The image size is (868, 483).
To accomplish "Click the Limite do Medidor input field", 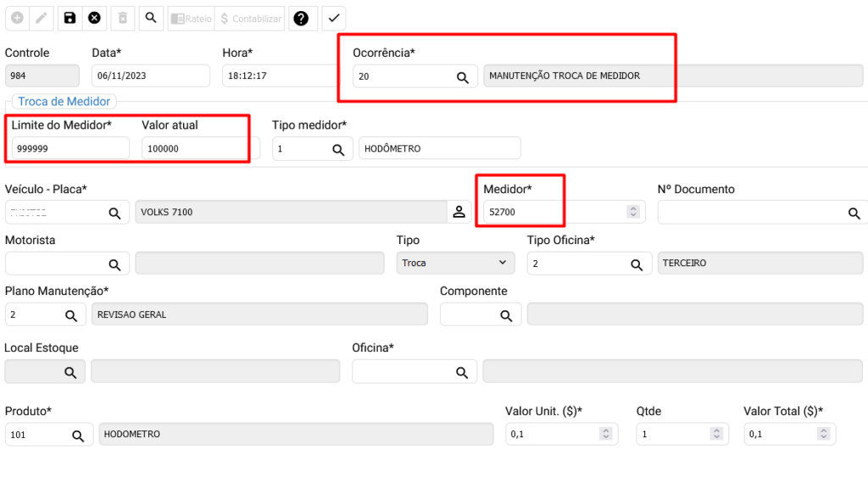I will click(70, 149).
